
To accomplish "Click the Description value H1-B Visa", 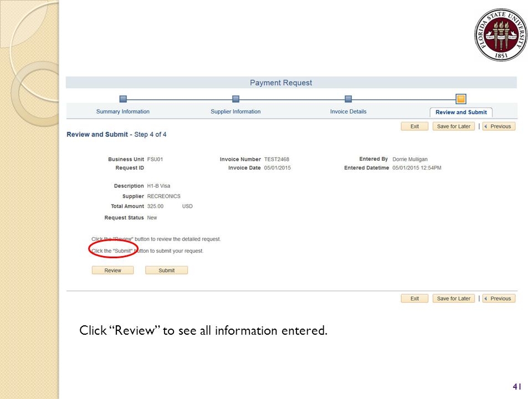I will [159, 186].
